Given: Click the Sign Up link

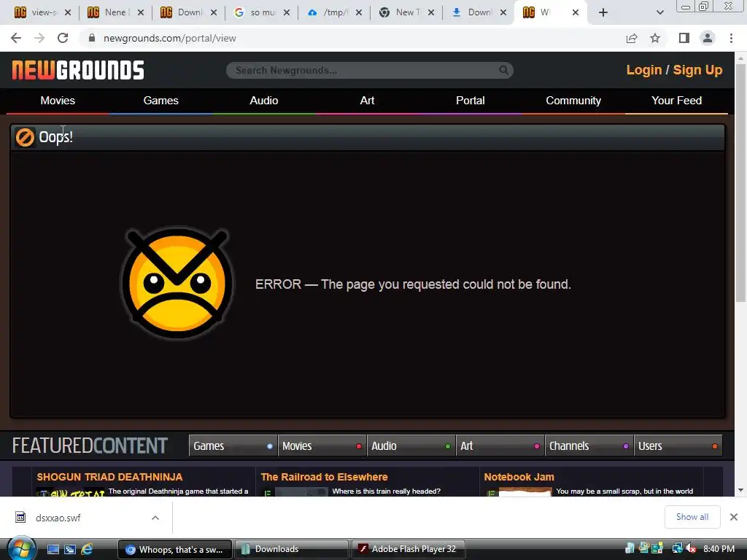Looking at the screenshot, I should click(697, 70).
